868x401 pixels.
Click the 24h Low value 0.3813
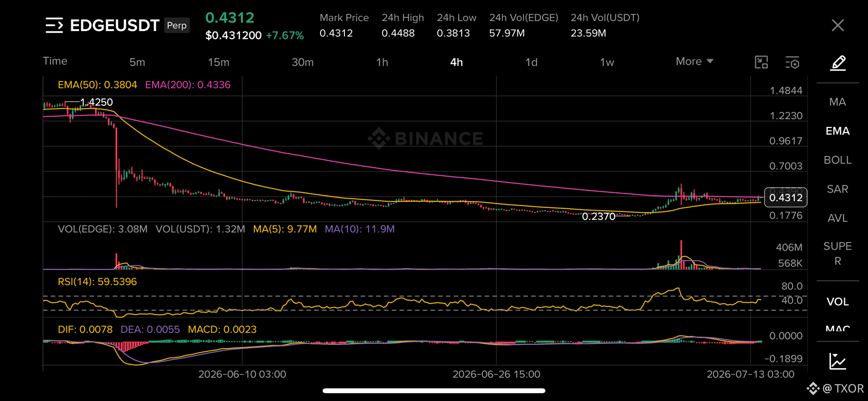pos(453,33)
